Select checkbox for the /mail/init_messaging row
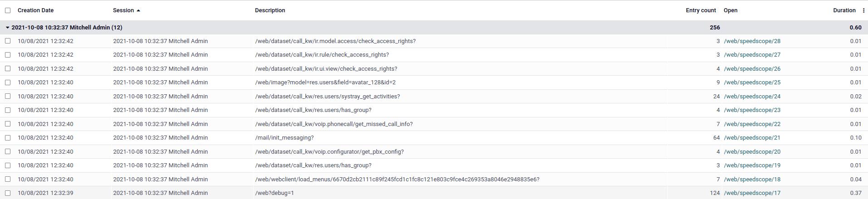The height and width of the screenshot is (199, 868). pyautogui.click(x=8, y=137)
